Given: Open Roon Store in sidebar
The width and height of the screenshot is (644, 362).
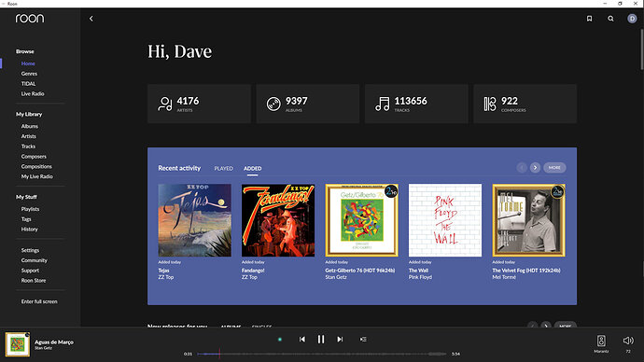Looking at the screenshot, I should pos(34,280).
